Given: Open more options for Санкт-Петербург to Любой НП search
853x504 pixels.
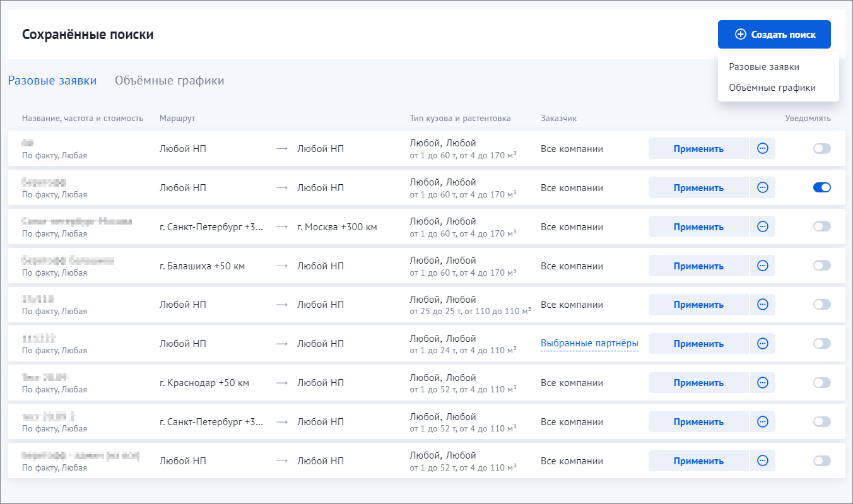Looking at the screenshot, I should coord(763,422).
